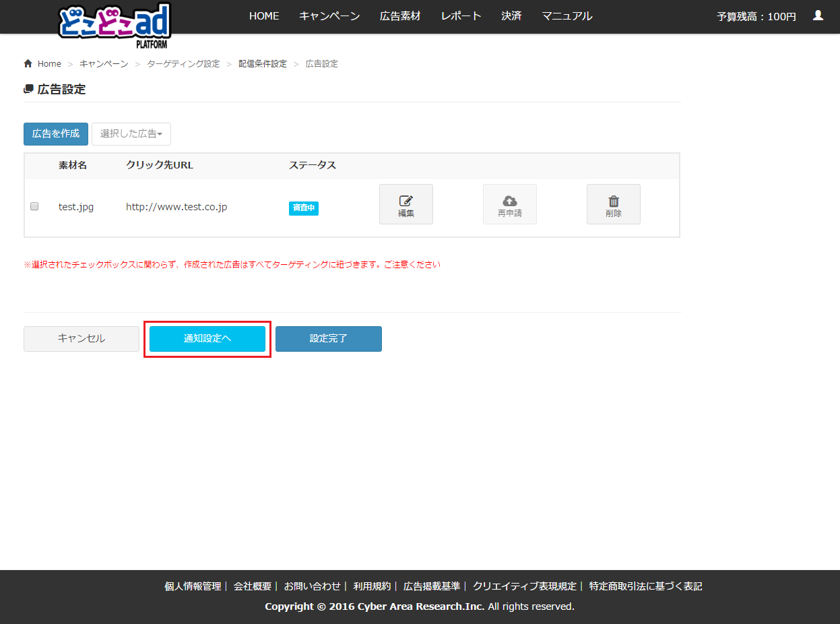Tick the checkbox for test.jpg row
The height and width of the screenshot is (624, 840).
(34, 206)
